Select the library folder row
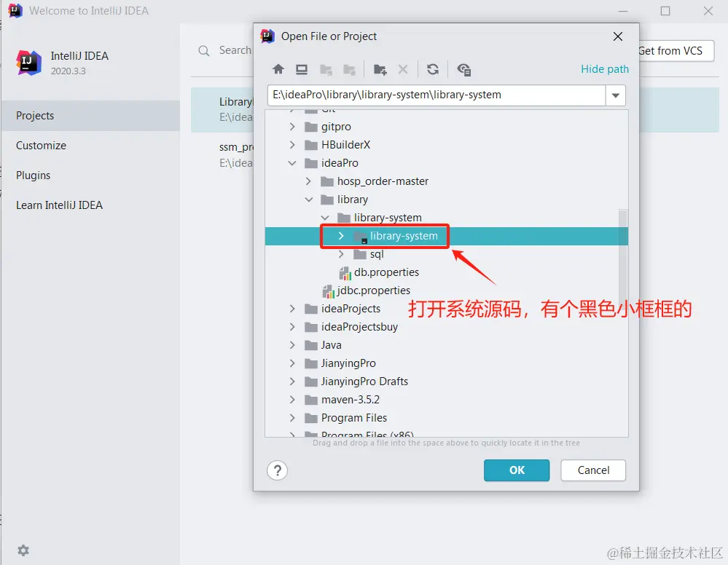Screen dimensions: 728x565 point(446,199)
